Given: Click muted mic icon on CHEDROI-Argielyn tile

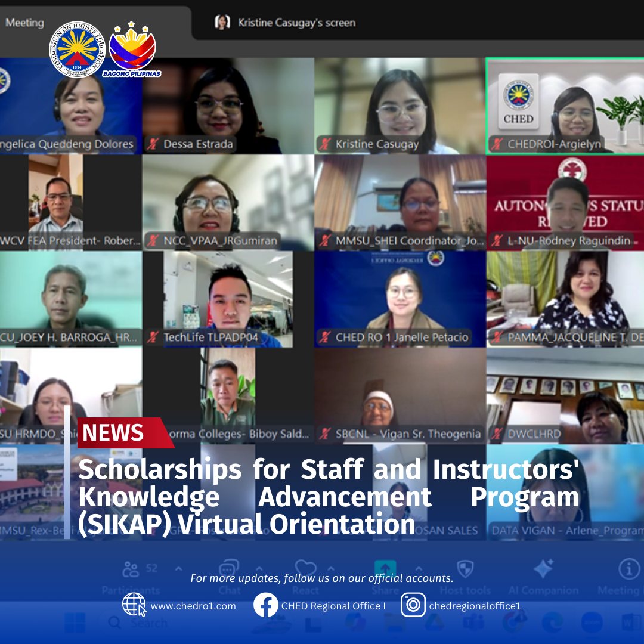Looking at the screenshot, I should (497, 144).
